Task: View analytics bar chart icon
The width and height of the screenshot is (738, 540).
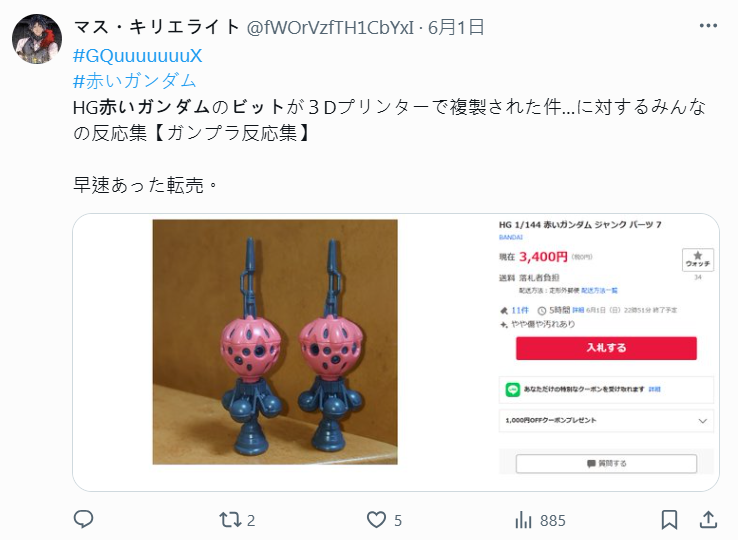Action: (x=523, y=520)
